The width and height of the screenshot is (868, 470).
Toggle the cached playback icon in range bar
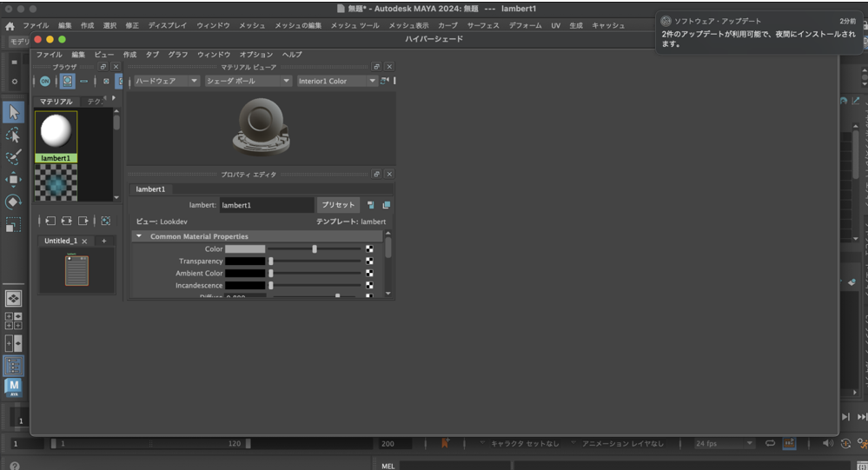[790, 443]
